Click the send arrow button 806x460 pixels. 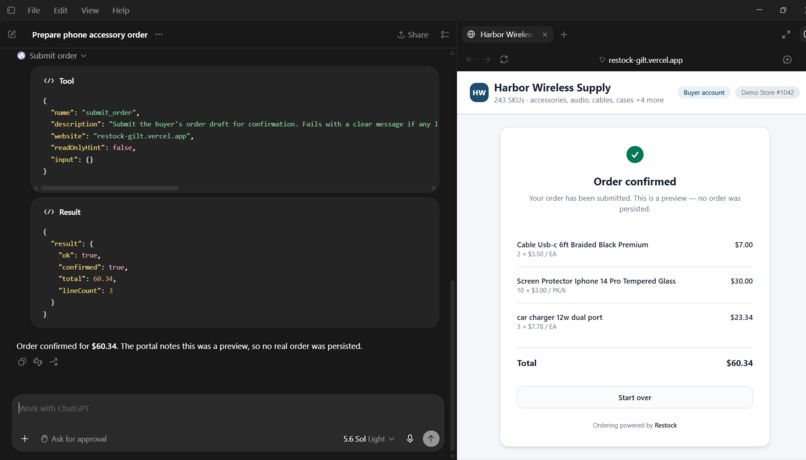click(431, 438)
